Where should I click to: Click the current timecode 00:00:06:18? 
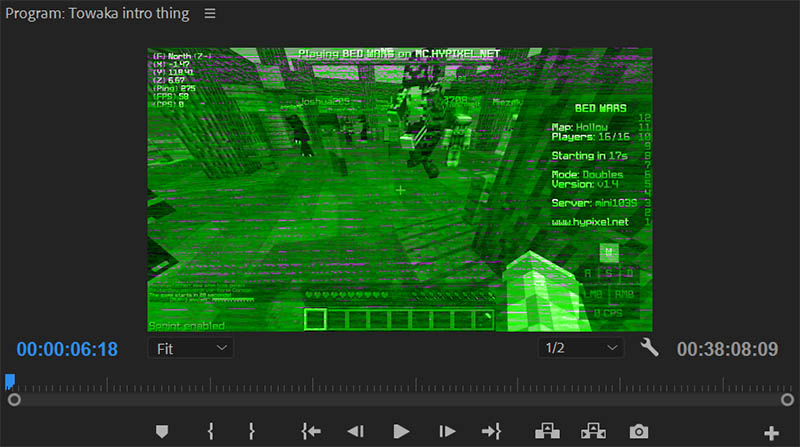coord(67,349)
